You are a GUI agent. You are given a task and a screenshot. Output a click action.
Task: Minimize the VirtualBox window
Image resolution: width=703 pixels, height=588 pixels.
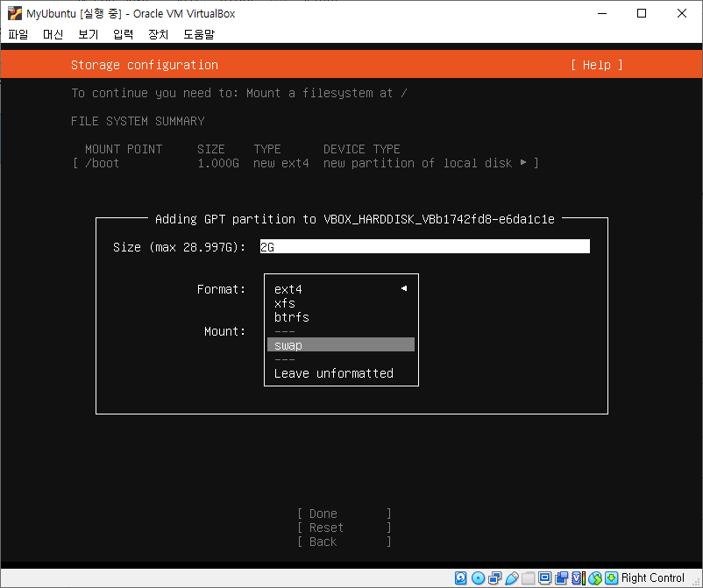point(602,13)
